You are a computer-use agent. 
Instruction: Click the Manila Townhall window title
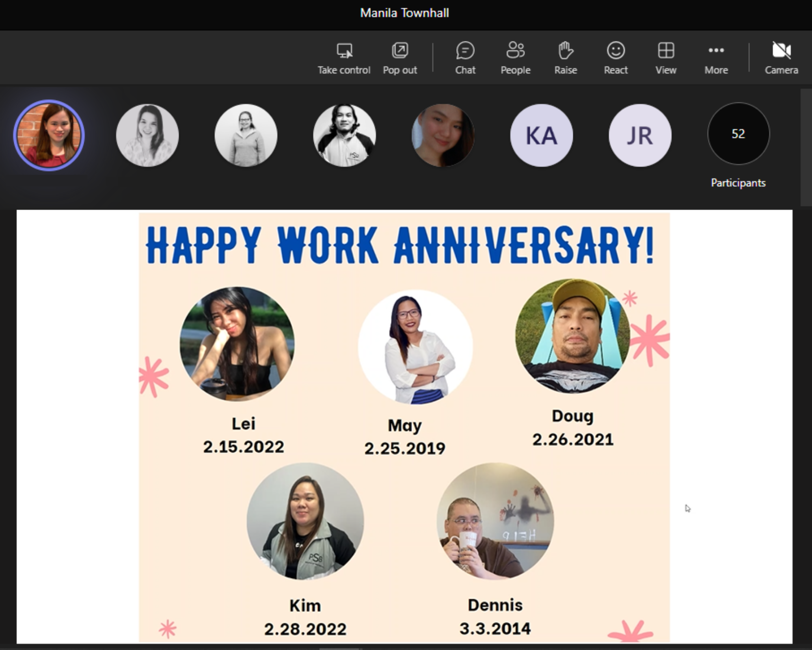pyautogui.click(x=404, y=13)
